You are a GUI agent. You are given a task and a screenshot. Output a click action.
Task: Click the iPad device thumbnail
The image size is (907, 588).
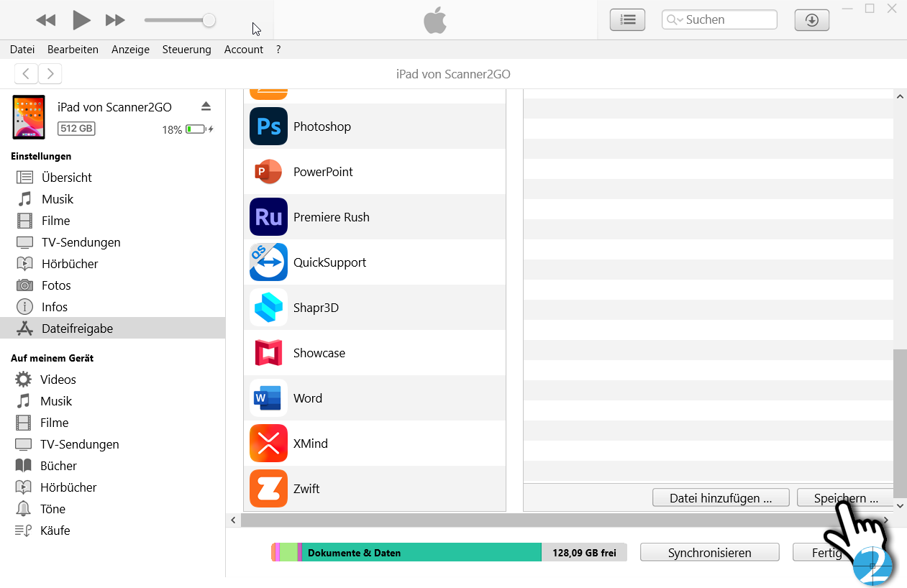[29, 117]
